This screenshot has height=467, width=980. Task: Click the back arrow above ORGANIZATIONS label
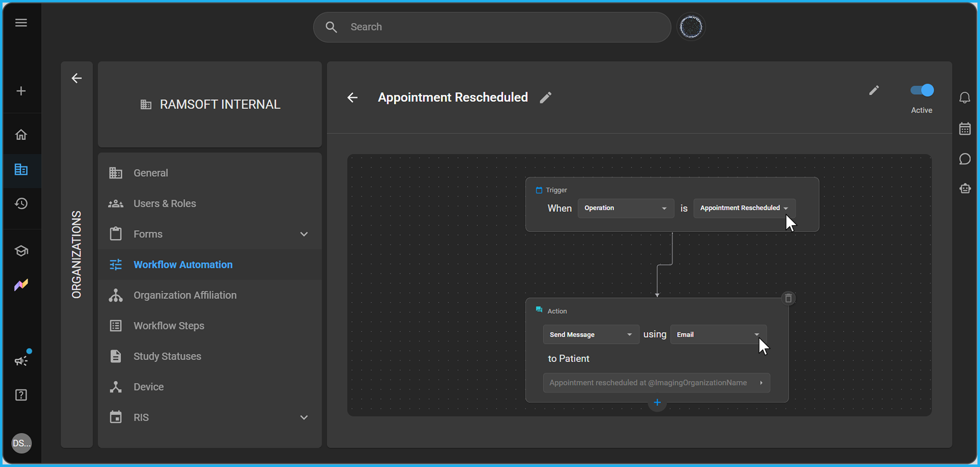click(76, 78)
